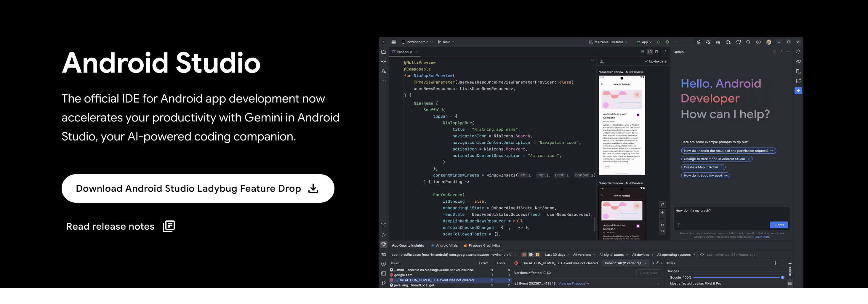This screenshot has height=304, width=868.
Task: Open IDE settings gear in the title bar
Action: click(758, 42)
